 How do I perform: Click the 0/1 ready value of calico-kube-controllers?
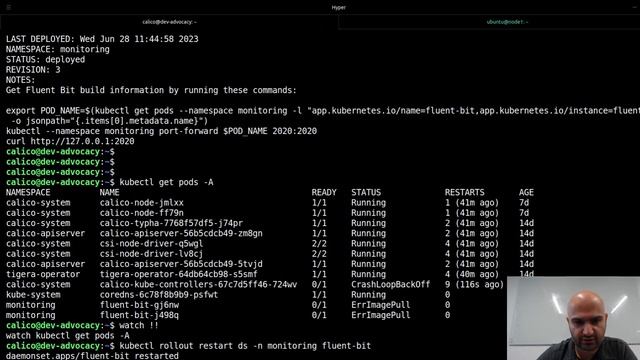(x=319, y=284)
